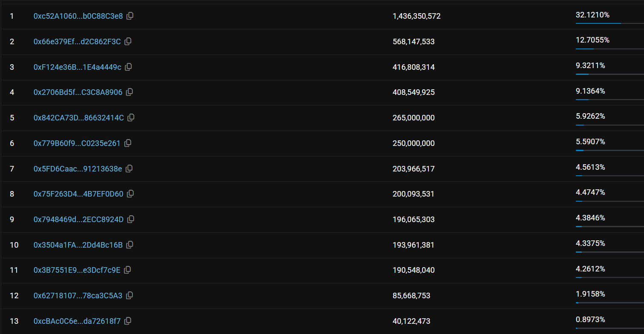The width and height of the screenshot is (644, 334).
Task: Copy address 0xcBAc0C6e...da72618f7
Action: pyautogui.click(x=127, y=321)
